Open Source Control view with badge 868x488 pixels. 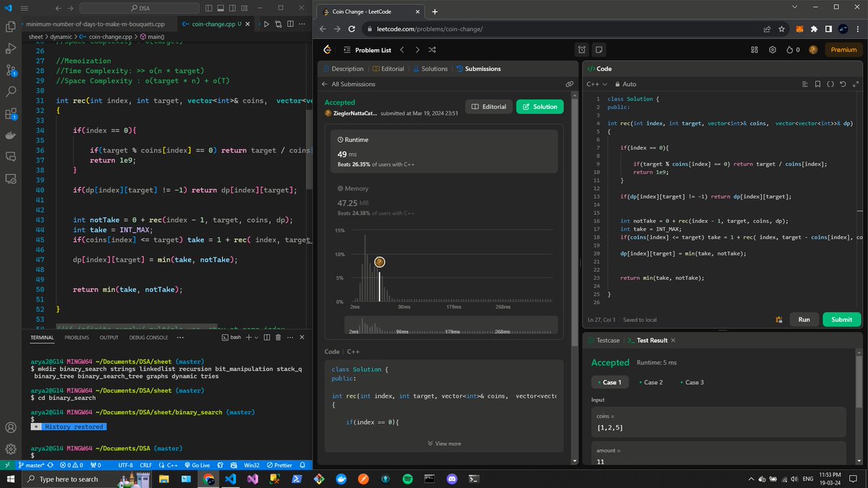[11, 70]
